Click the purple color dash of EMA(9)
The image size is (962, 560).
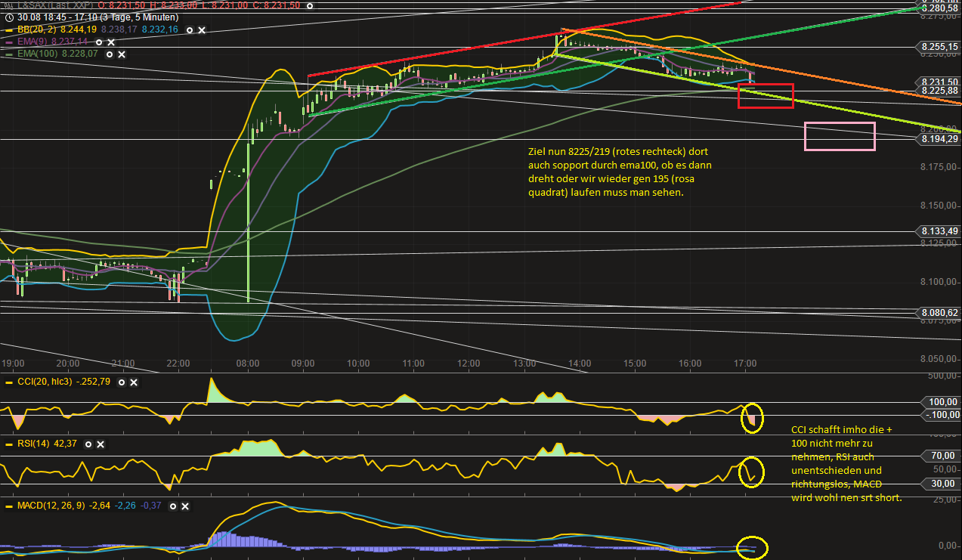(9, 42)
